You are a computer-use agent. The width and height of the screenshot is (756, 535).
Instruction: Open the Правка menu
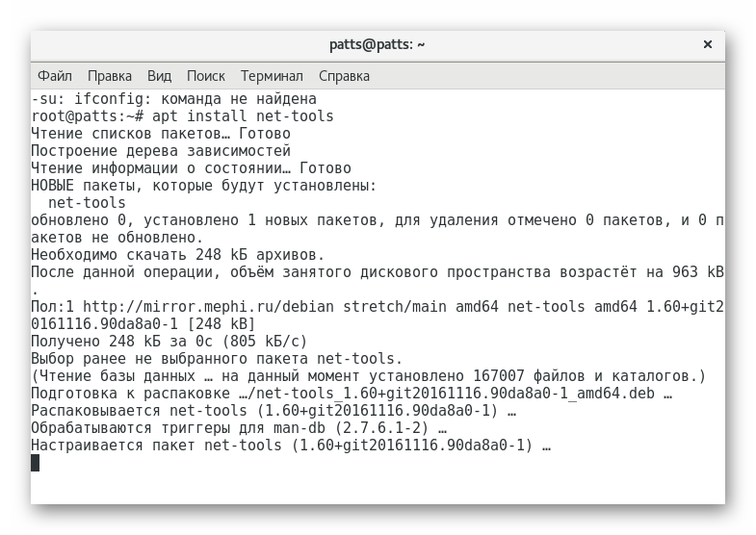[110, 76]
